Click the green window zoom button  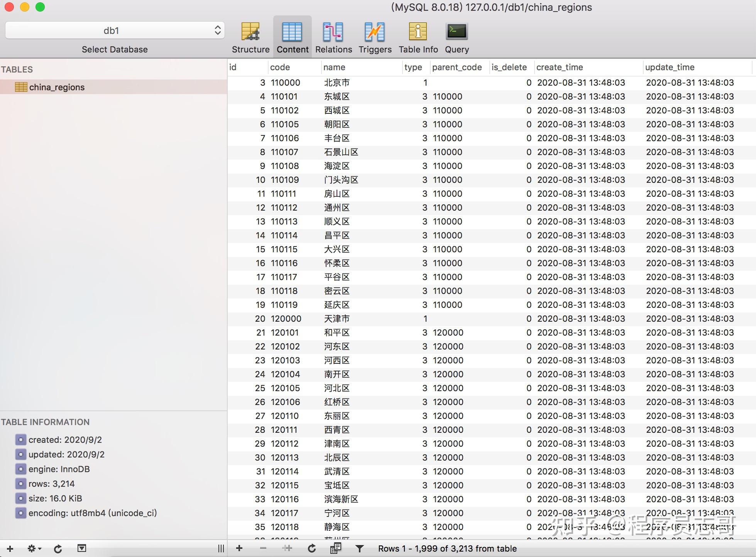point(40,7)
